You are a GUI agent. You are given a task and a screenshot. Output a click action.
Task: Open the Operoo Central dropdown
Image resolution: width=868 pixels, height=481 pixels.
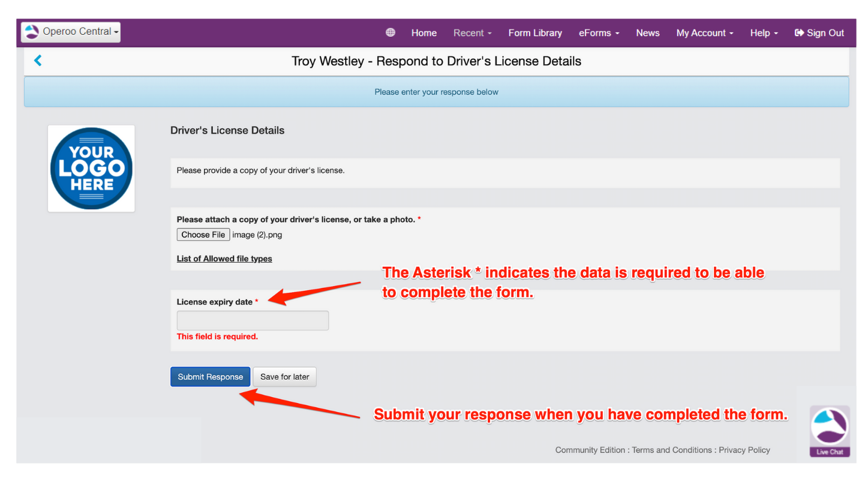(x=71, y=32)
